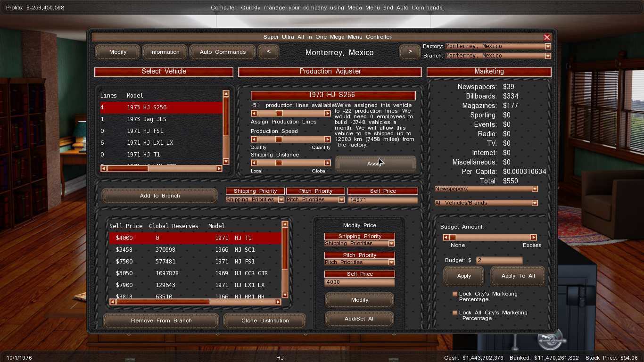Open the Modify menu button
Viewport: 644px width, 362px height.
[x=118, y=52]
